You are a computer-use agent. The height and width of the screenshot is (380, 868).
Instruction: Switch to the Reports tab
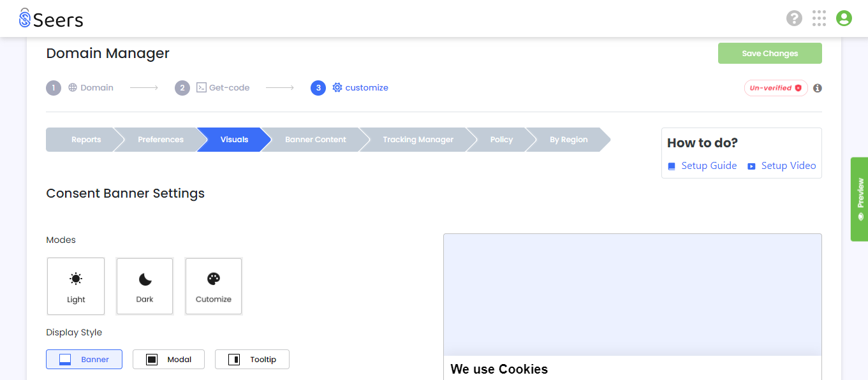coord(86,140)
